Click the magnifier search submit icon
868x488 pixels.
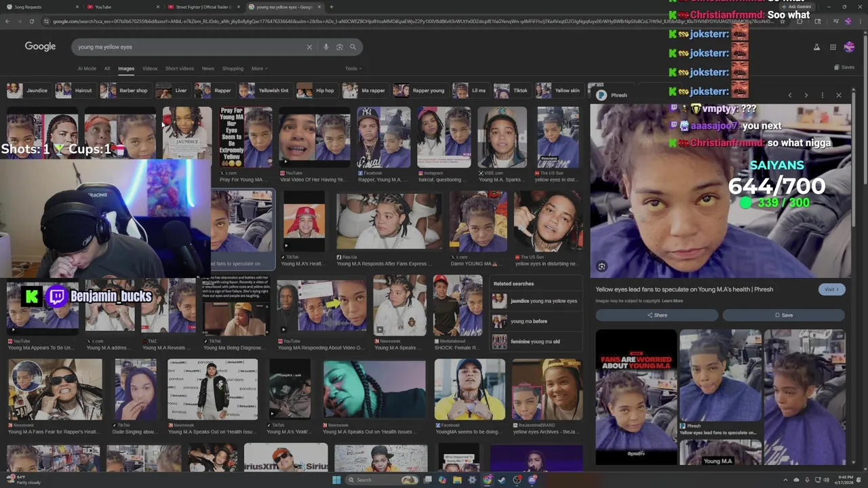[x=353, y=47]
